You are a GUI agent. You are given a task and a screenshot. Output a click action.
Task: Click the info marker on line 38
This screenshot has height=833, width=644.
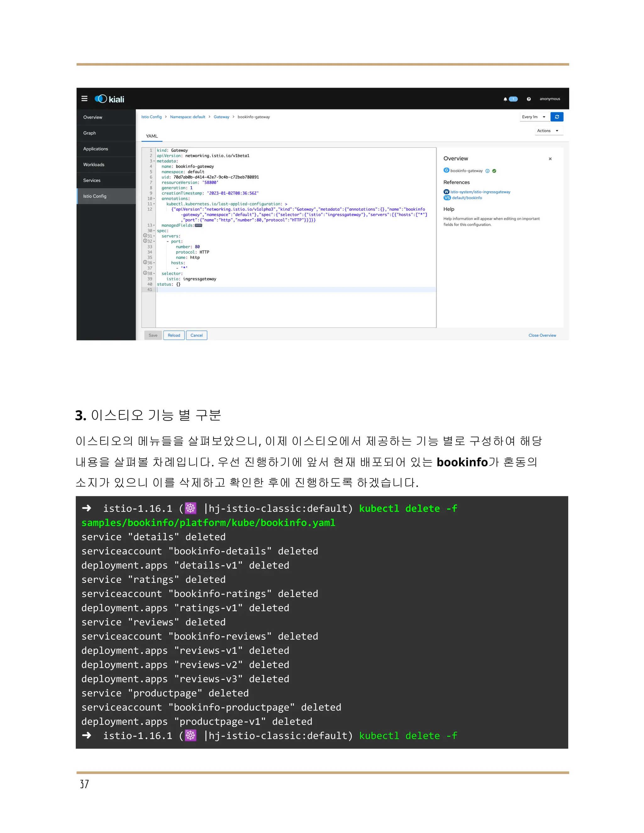(145, 273)
